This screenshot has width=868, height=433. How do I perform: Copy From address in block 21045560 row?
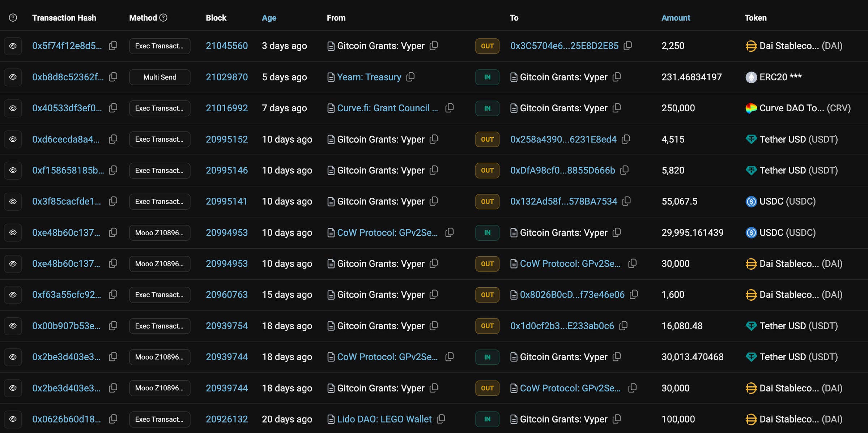pos(434,46)
